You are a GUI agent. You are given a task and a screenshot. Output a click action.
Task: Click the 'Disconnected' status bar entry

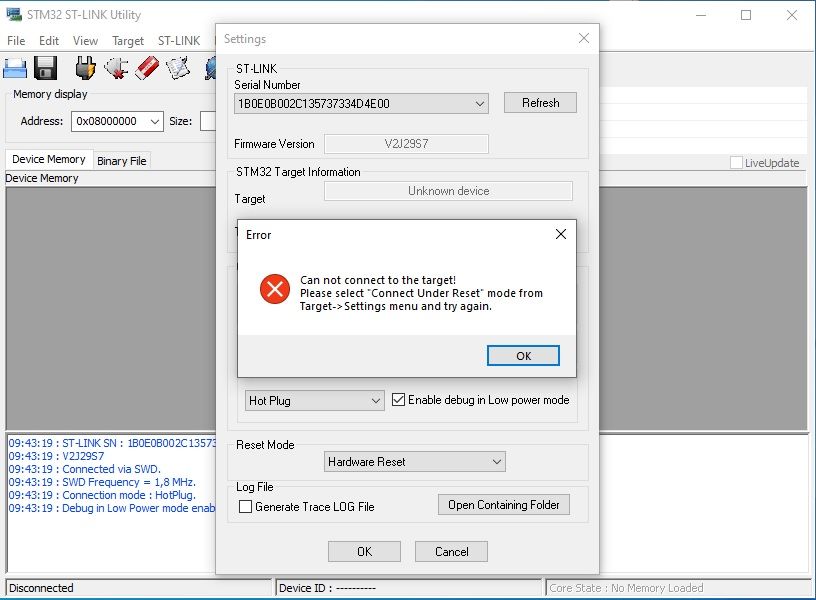(x=138, y=588)
